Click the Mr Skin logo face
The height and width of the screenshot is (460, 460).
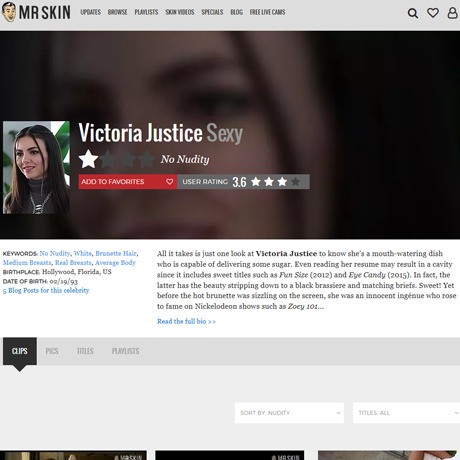9,12
